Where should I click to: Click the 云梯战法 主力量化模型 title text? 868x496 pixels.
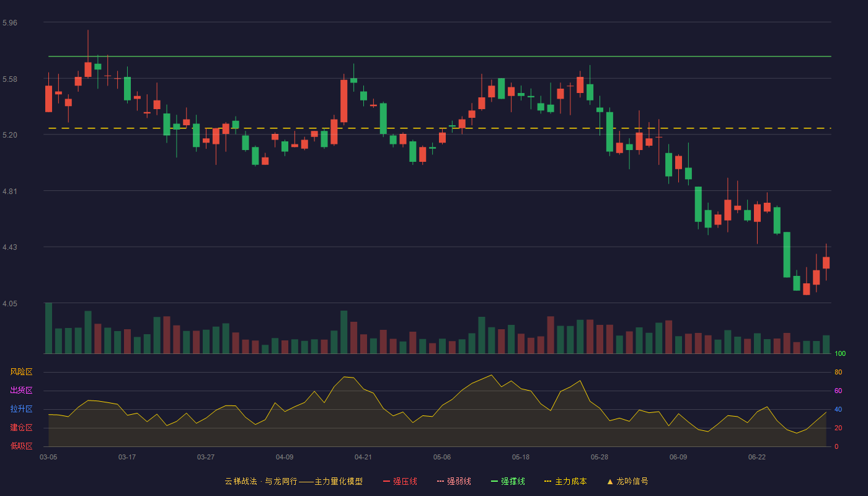293,481
